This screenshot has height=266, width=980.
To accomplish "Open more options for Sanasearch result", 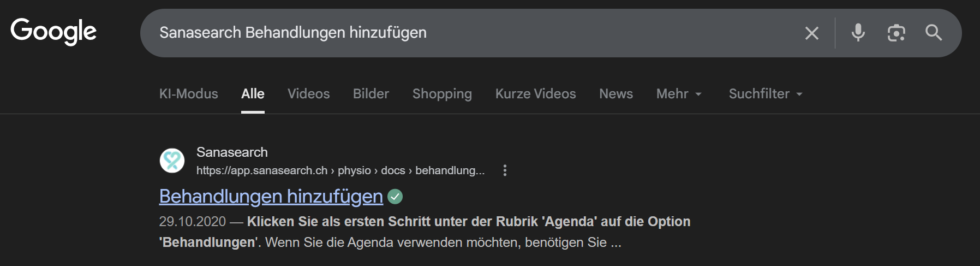I will click(x=505, y=170).
